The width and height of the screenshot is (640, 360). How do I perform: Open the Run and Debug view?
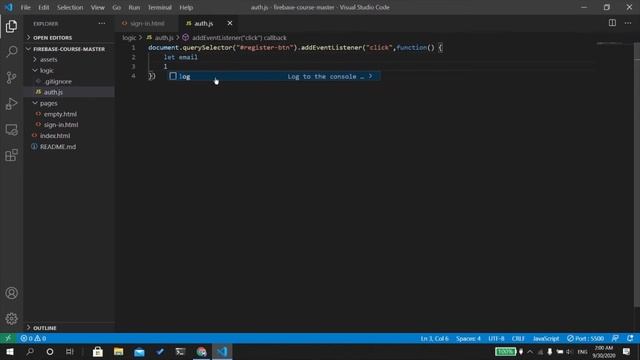click(11, 104)
